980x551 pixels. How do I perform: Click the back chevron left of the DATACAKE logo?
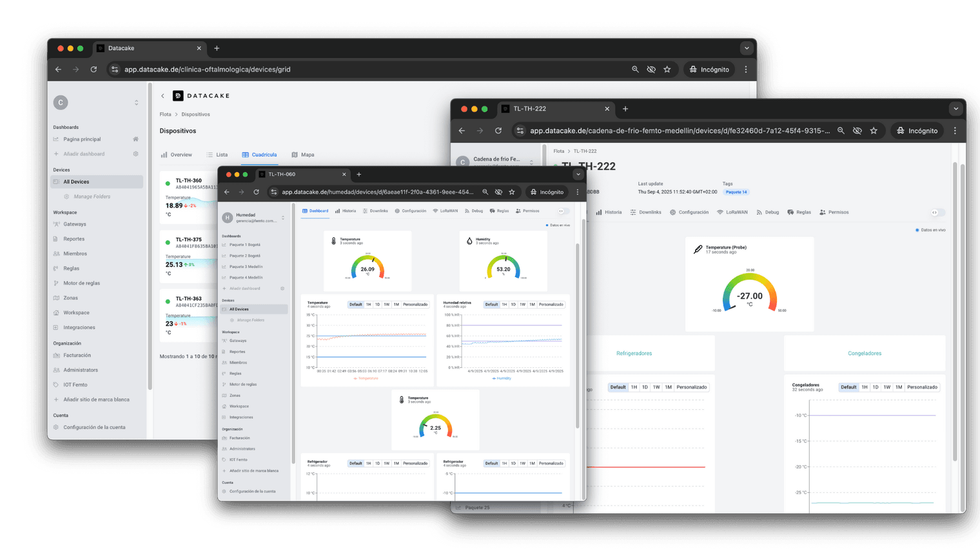click(162, 96)
